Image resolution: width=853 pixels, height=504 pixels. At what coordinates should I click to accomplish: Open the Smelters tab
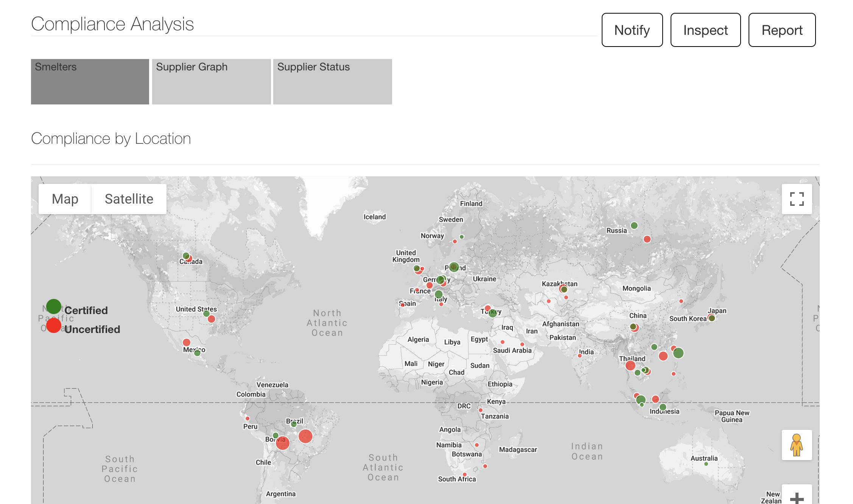(90, 81)
